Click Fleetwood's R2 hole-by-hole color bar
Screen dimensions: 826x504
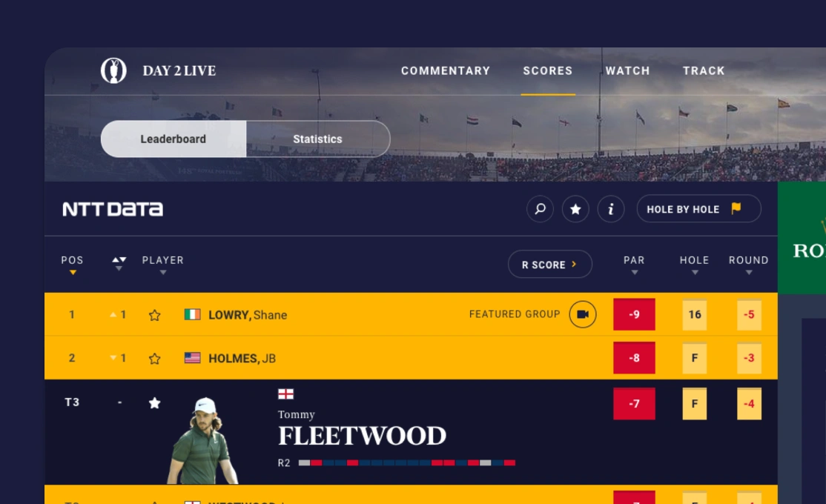coord(406,462)
